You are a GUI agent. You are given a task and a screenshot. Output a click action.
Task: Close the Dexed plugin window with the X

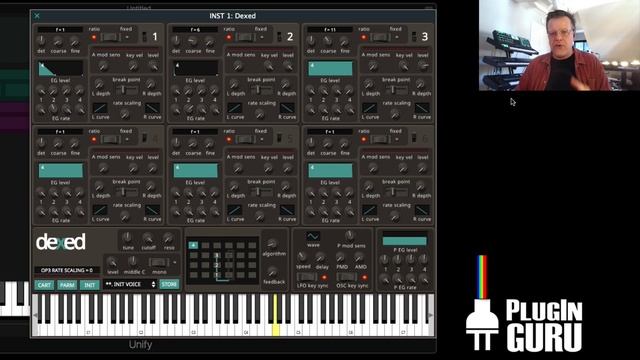pos(37,16)
